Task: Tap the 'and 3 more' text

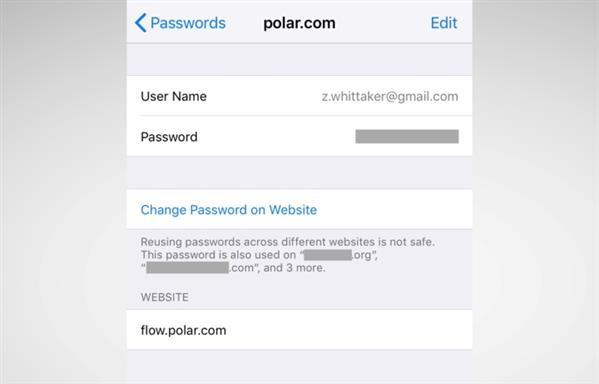Action: click(x=295, y=268)
